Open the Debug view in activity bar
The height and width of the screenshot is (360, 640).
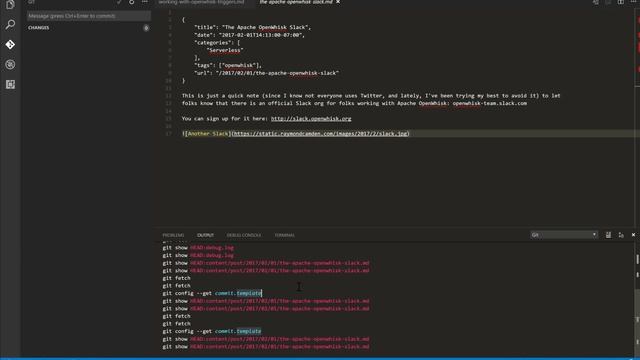[10, 64]
